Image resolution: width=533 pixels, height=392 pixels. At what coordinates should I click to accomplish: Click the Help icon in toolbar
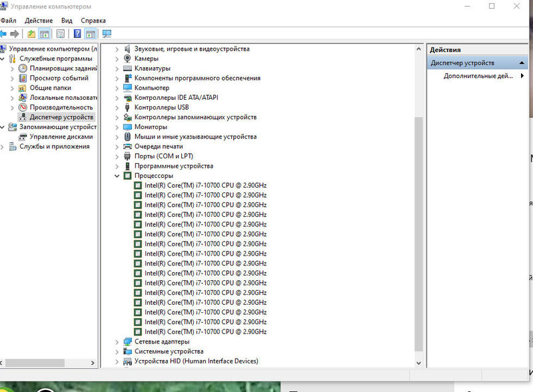[77, 33]
